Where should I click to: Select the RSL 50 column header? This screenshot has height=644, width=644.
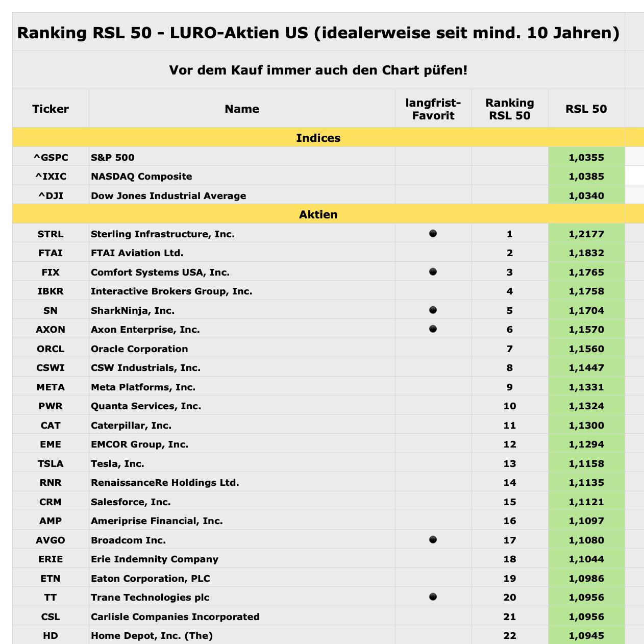point(586,109)
